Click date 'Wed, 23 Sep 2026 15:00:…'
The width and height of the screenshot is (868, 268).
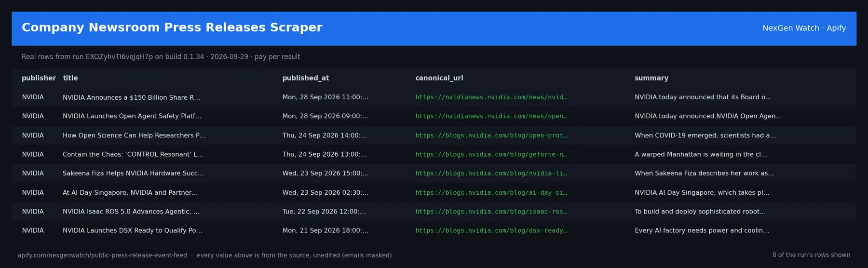(325, 174)
